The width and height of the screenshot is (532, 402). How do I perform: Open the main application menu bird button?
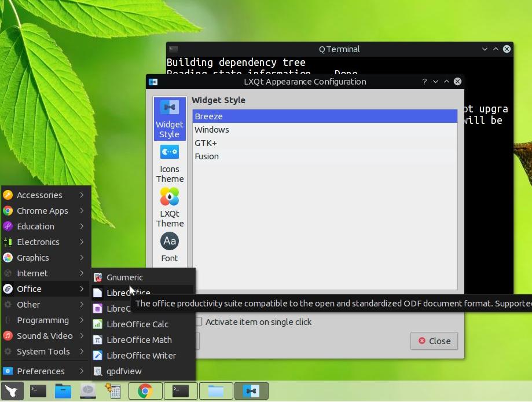(13, 391)
